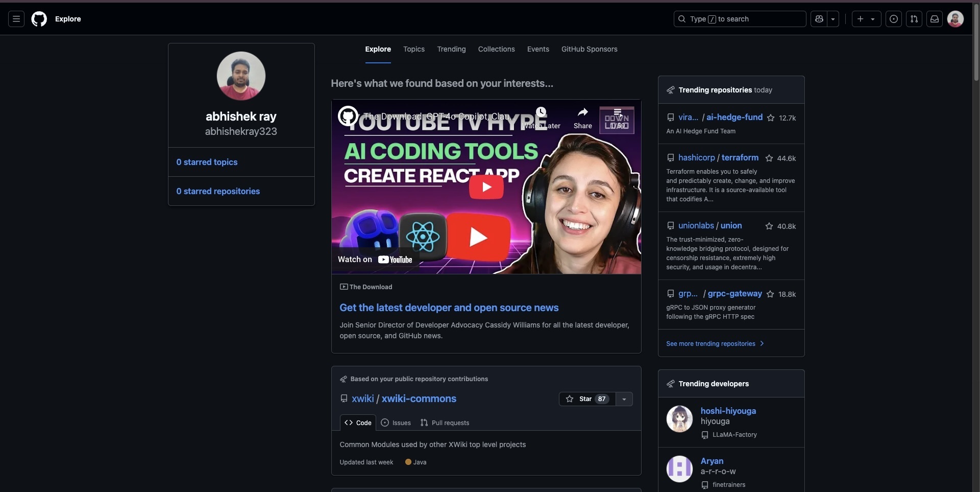Click the video Share arrow icon

[583, 112]
